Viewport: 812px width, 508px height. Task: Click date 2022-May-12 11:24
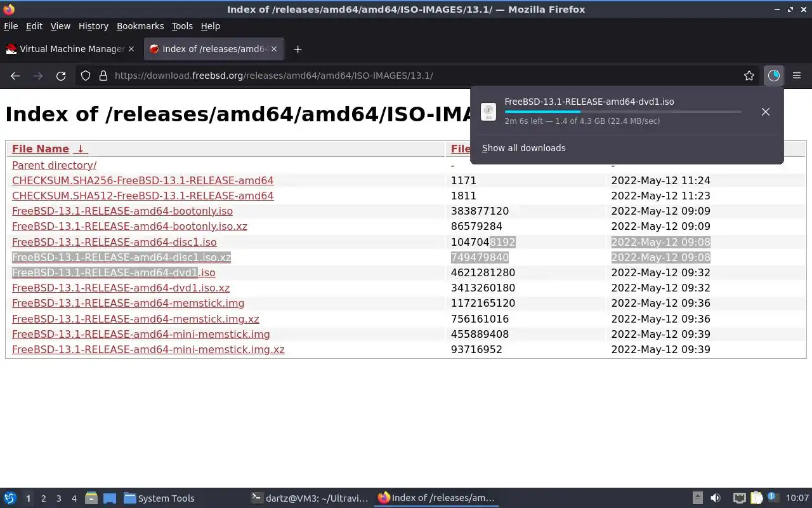[x=660, y=180]
